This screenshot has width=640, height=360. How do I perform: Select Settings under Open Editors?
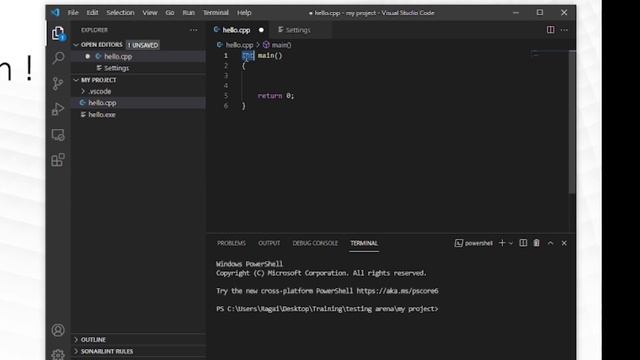[x=139, y=68]
